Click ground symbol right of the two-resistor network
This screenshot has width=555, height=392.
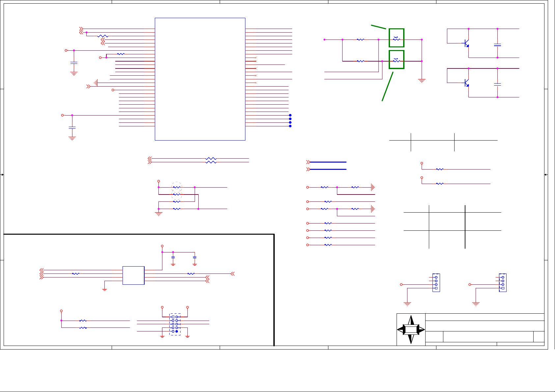422,80
